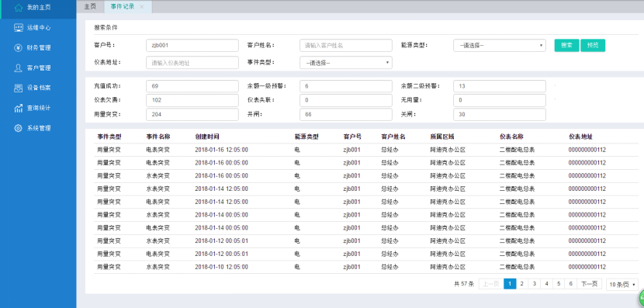Viewport: 644px width, 308px height.
Task: Go to page 5
Action: click(559, 284)
